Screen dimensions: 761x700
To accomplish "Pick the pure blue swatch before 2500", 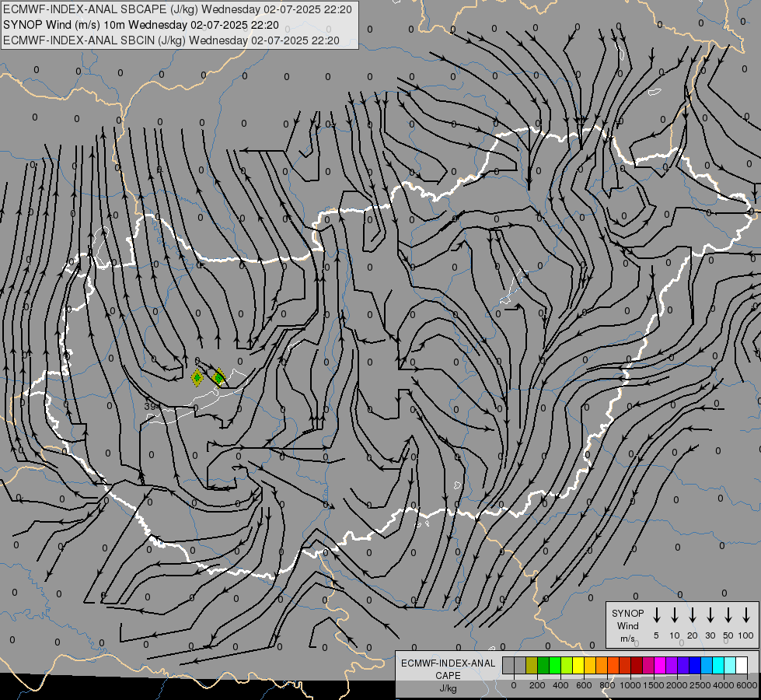I will pos(694,665).
